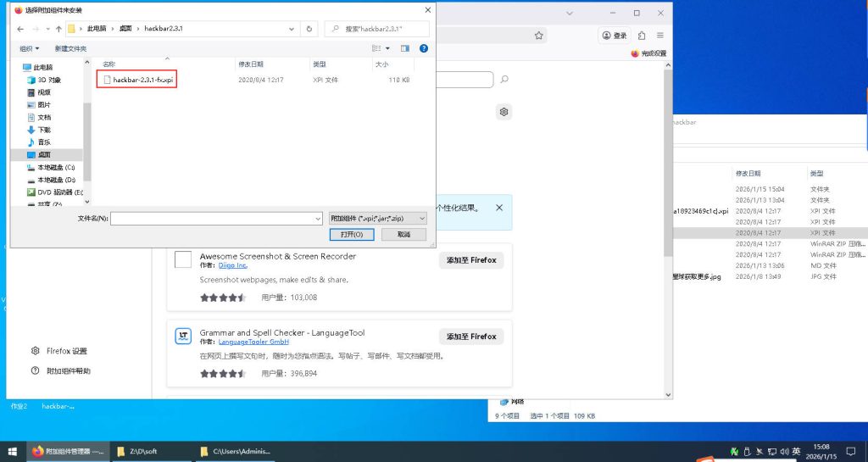Open the 组织 menu
The height and width of the screenshot is (462, 868).
[x=30, y=48]
